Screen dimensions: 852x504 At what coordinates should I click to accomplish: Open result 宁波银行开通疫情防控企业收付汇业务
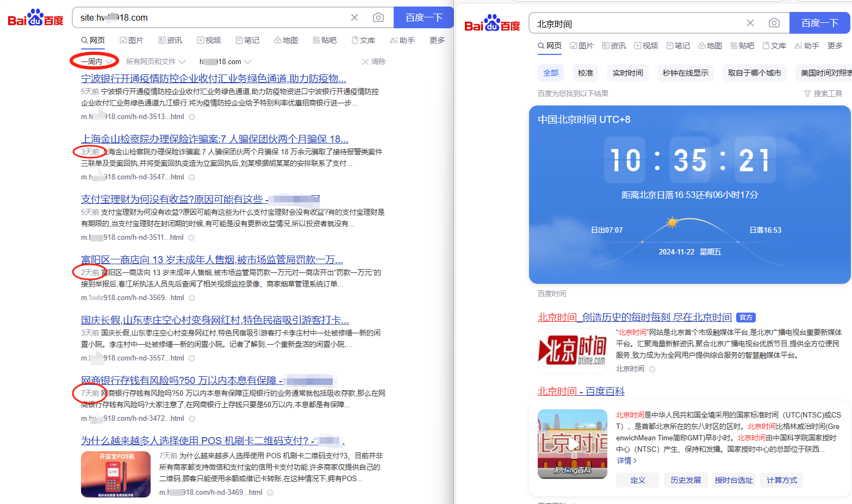214,79
